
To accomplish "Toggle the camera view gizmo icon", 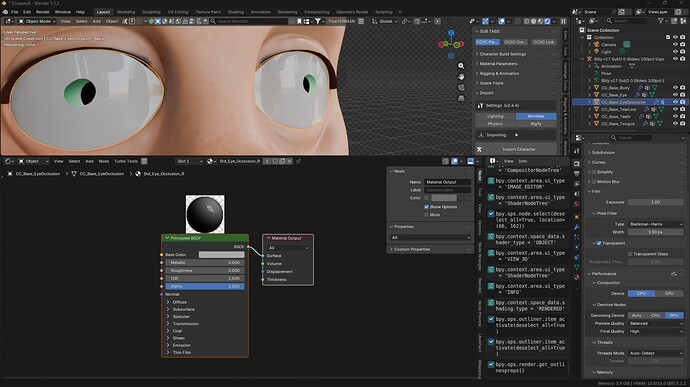I will 461,88.
